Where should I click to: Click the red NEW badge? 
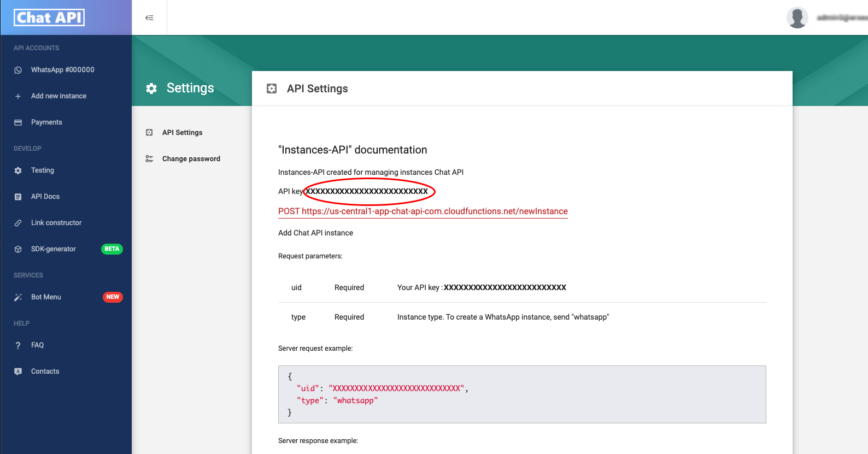click(x=113, y=297)
